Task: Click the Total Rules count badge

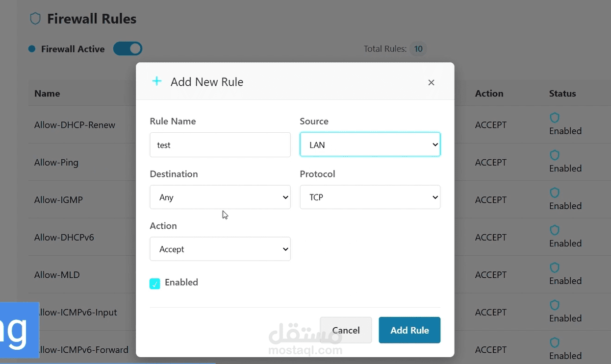Action: [418, 49]
